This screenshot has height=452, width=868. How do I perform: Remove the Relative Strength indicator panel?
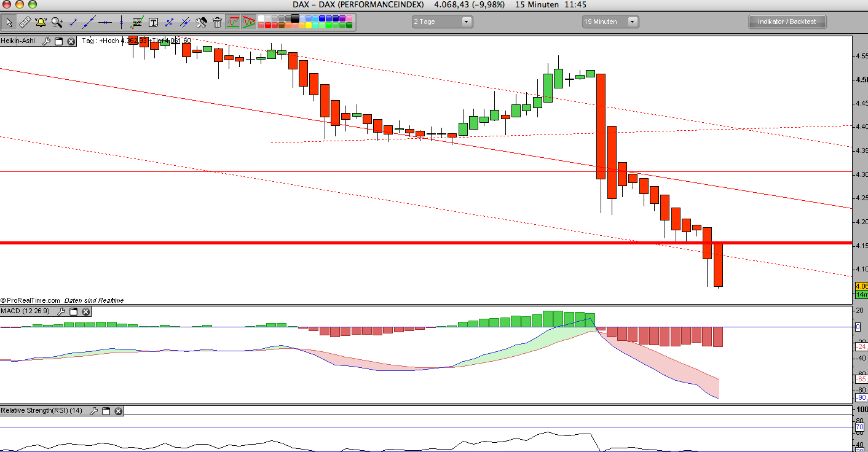pyautogui.click(x=118, y=411)
